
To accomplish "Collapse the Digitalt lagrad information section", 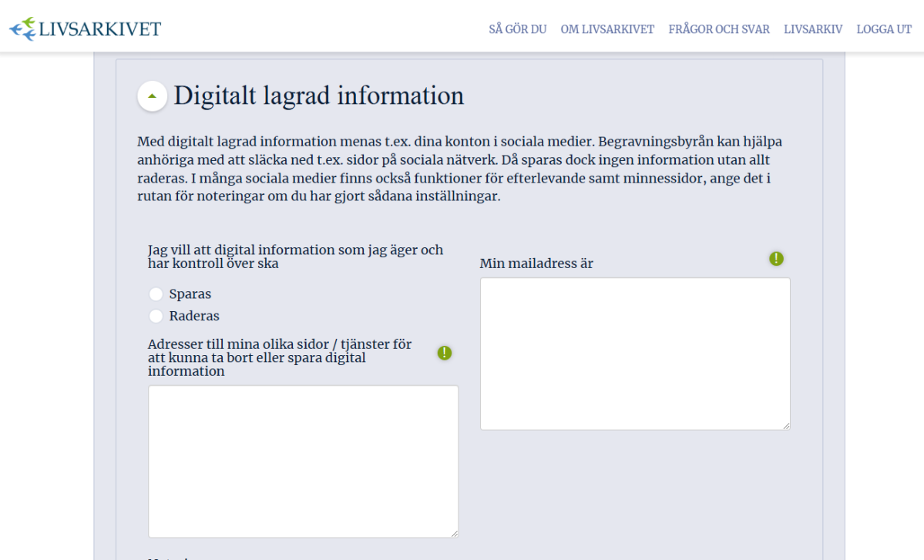I will click(x=152, y=96).
